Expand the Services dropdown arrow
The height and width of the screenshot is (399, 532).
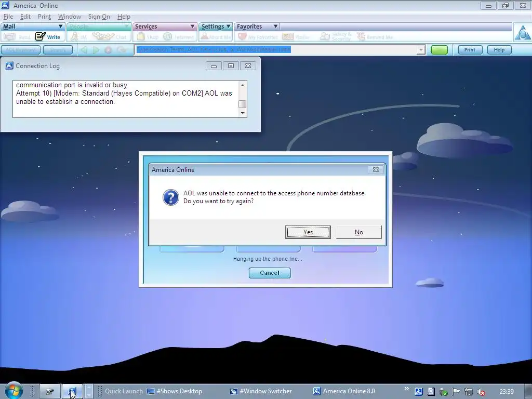[x=192, y=26]
